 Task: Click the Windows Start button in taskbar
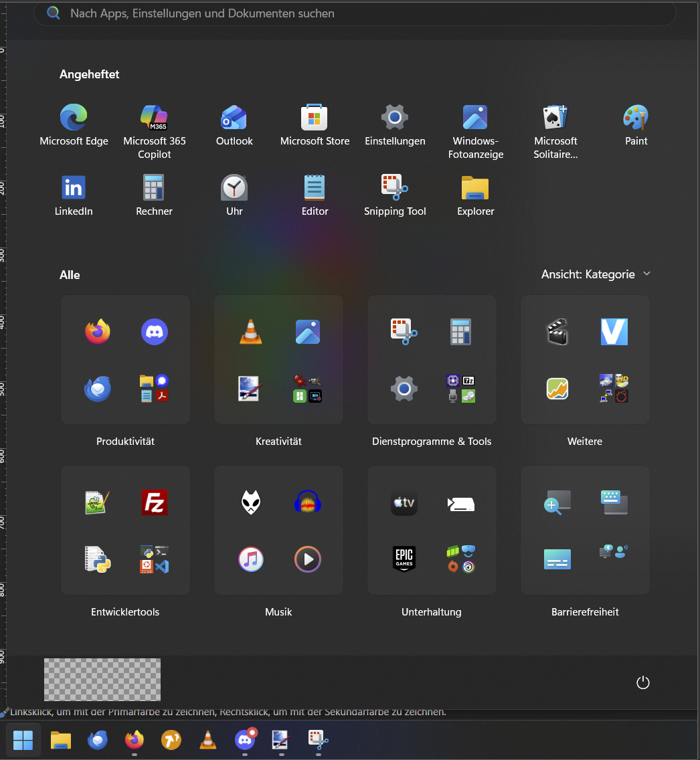pos(23,740)
